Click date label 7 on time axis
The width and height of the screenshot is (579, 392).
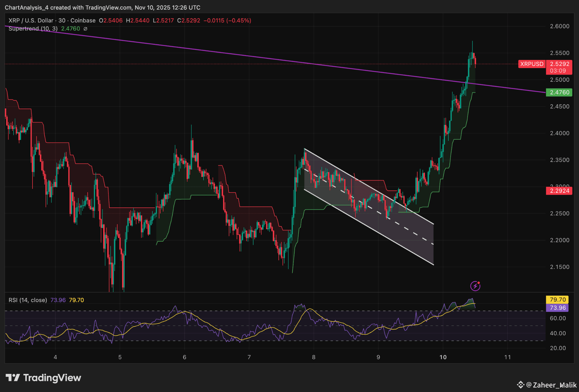pyautogui.click(x=249, y=357)
